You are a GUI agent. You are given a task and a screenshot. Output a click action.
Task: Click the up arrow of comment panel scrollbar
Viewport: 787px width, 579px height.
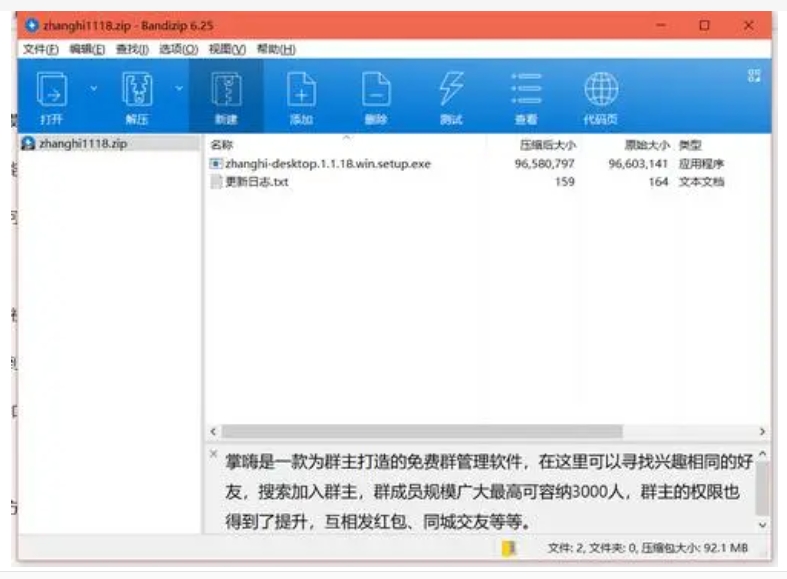(x=762, y=454)
